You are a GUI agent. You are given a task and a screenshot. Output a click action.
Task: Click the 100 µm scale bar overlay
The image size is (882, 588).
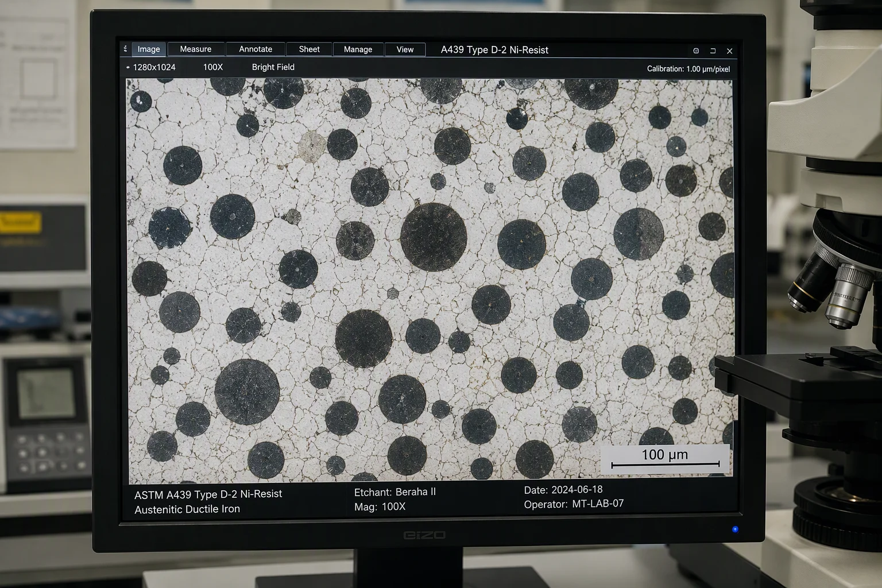tap(665, 459)
